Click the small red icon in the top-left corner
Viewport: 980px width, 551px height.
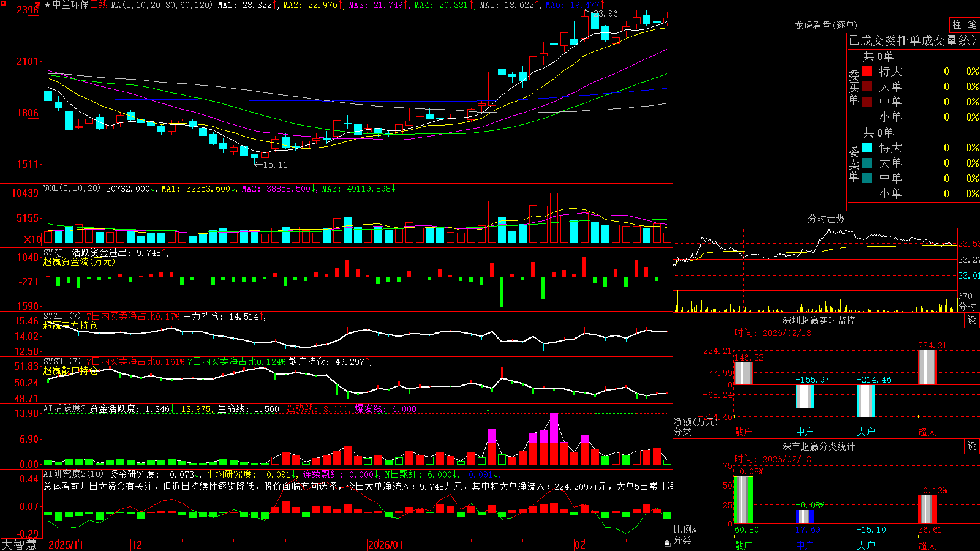[3, 2]
